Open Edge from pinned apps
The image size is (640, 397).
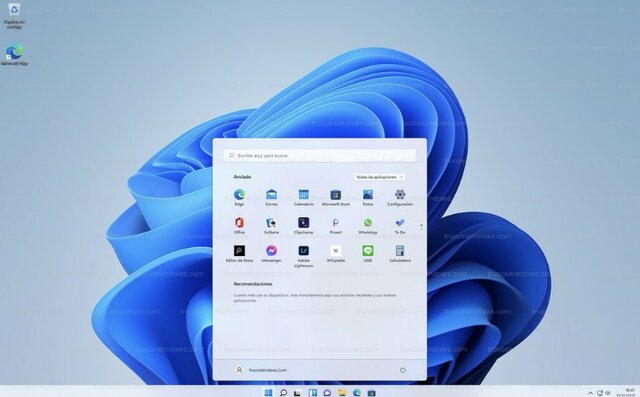pos(239,197)
